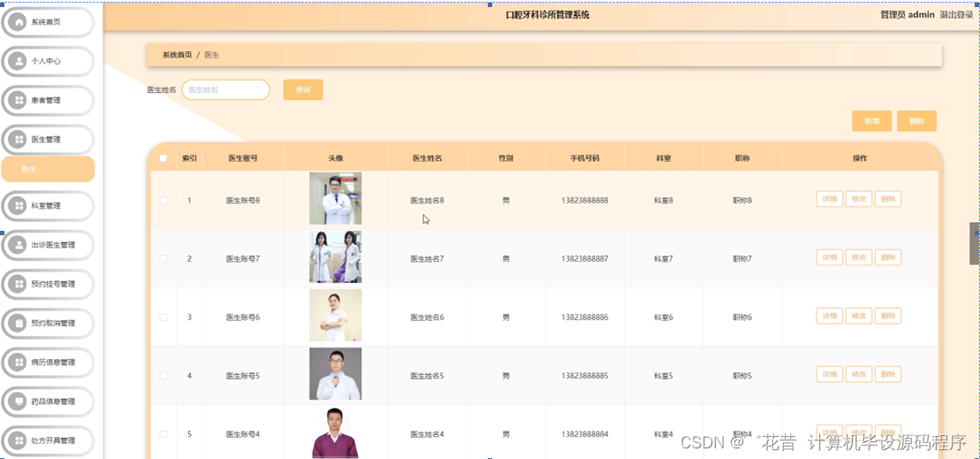
Task: Click the grid icon beside 患者管理
Action: [x=19, y=100]
